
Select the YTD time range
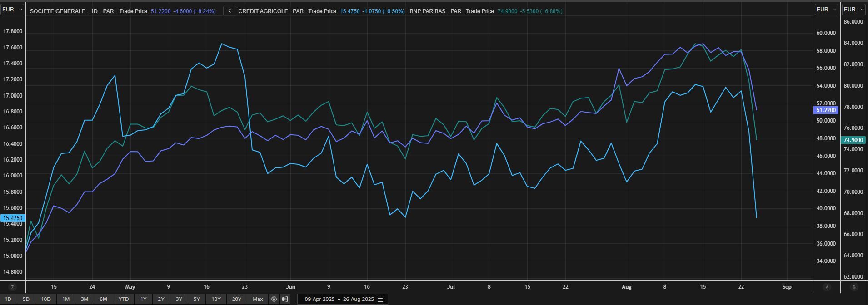124,299
